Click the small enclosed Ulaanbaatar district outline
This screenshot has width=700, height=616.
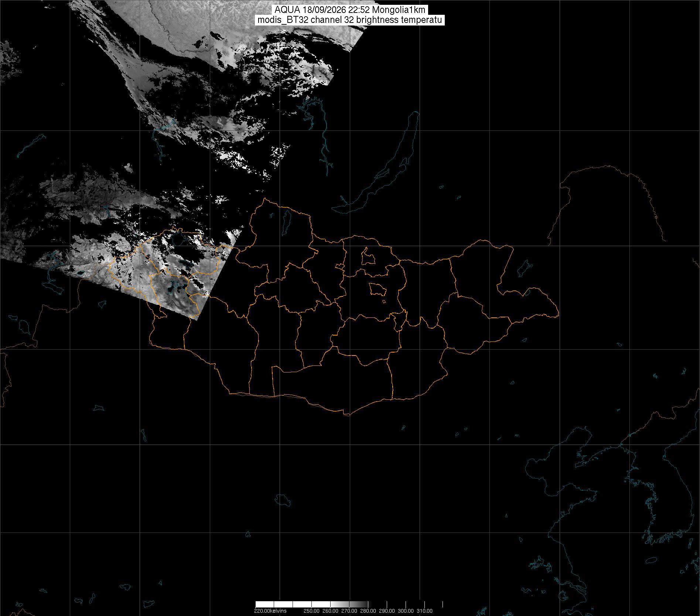pyautogui.click(x=378, y=289)
